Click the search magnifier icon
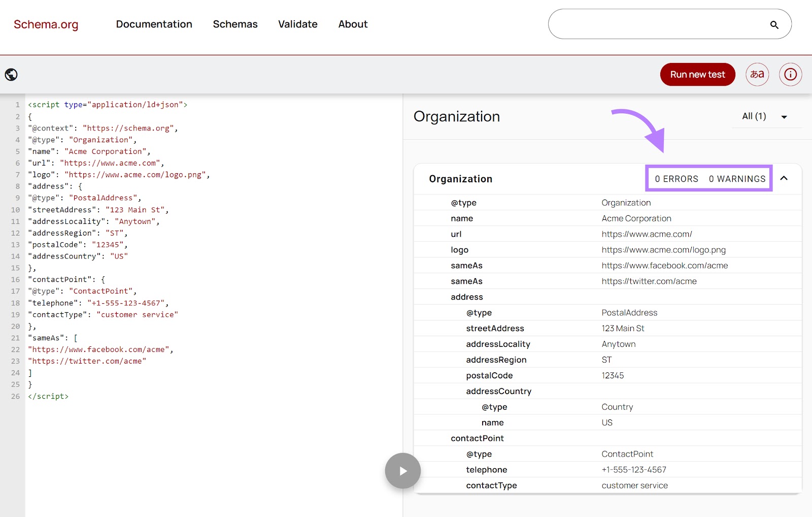 [774, 24]
